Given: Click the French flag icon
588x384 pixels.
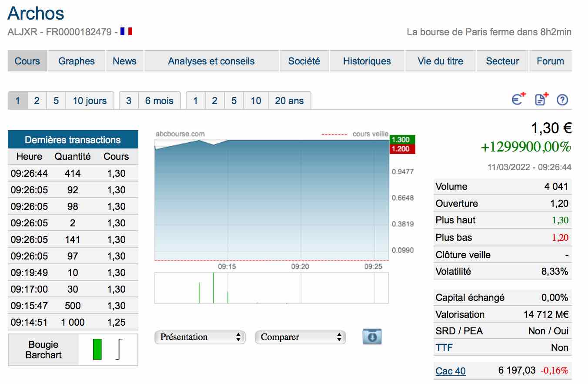Looking at the screenshot, I should 126,31.
